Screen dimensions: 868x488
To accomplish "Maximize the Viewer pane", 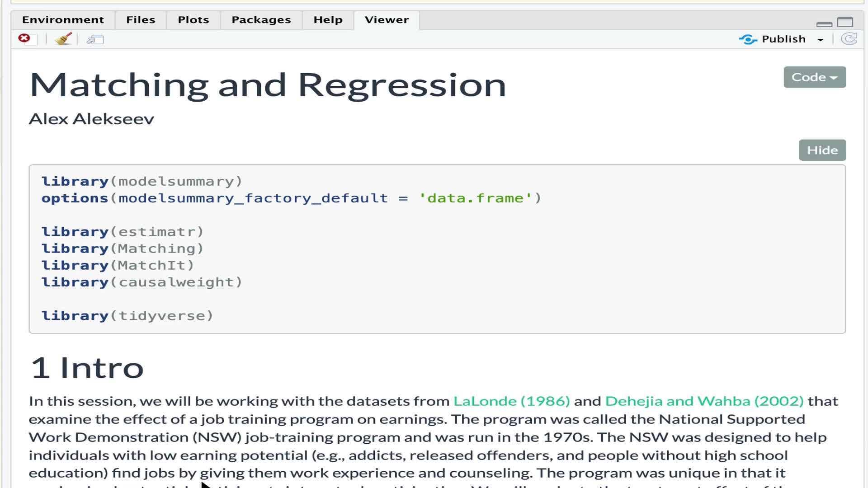I will point(844,22).
